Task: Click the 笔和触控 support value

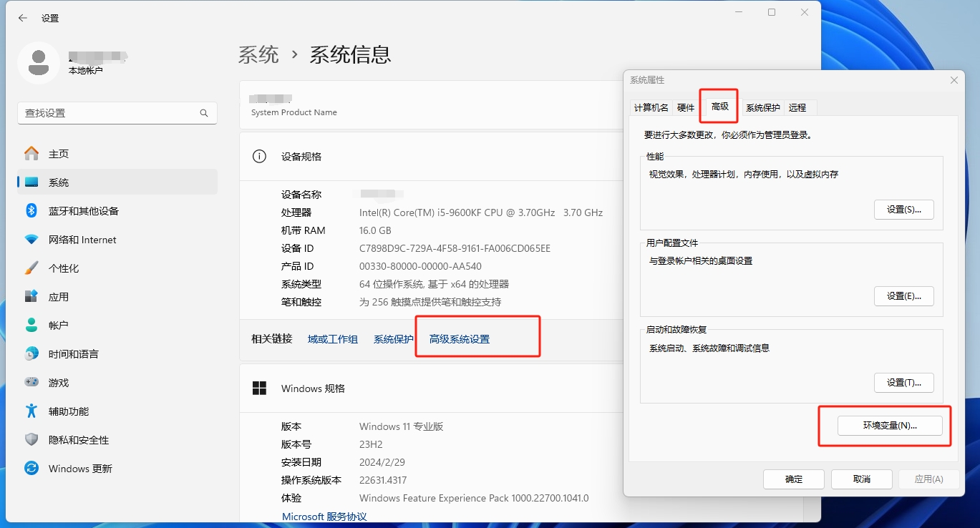Action: 430,302
